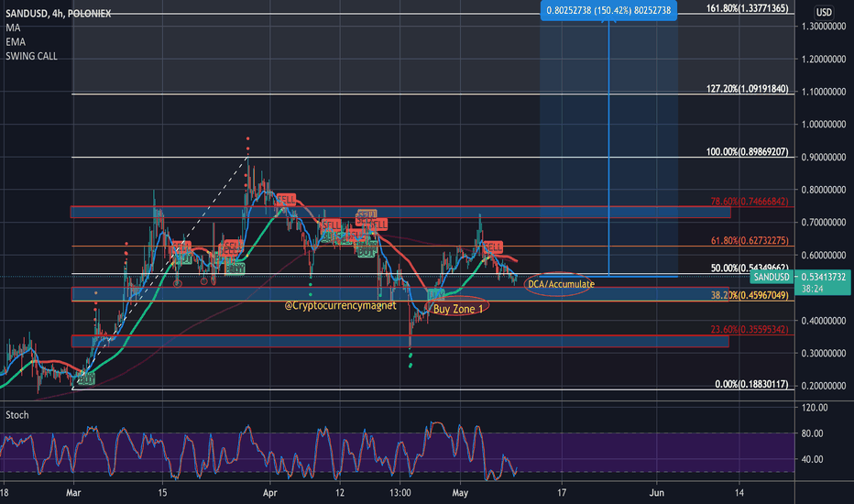Click the 0.00%(0.18830117) Fibonacci label
Image resolution: width=854 pixels, height=504 pixels.
pos(751,384)
